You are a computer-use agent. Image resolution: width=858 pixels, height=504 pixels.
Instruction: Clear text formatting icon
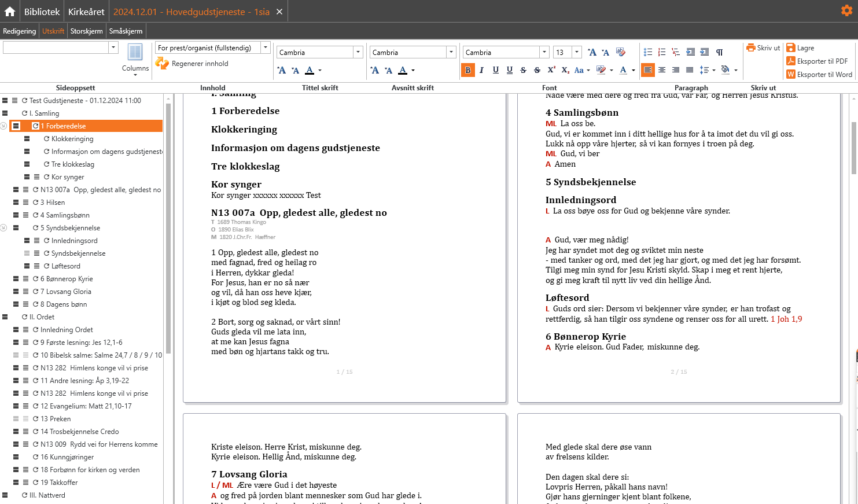coord(620,52)
